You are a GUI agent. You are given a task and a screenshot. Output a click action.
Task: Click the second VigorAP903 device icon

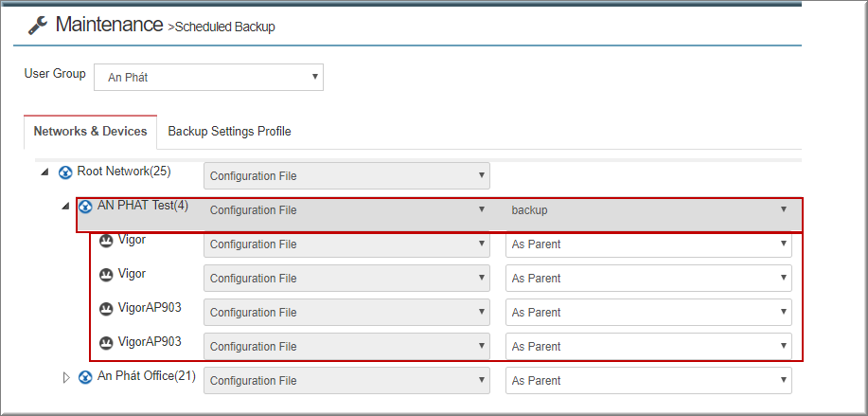coord(106,343)
